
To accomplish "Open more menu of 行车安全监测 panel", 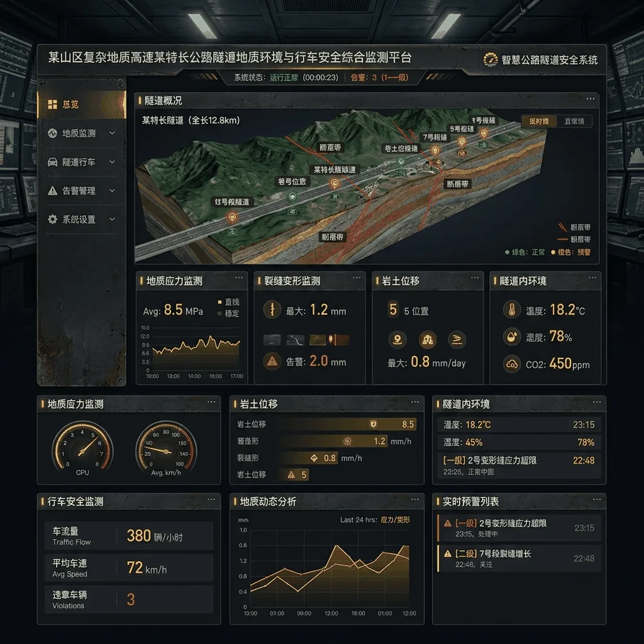I will [211, 499].
